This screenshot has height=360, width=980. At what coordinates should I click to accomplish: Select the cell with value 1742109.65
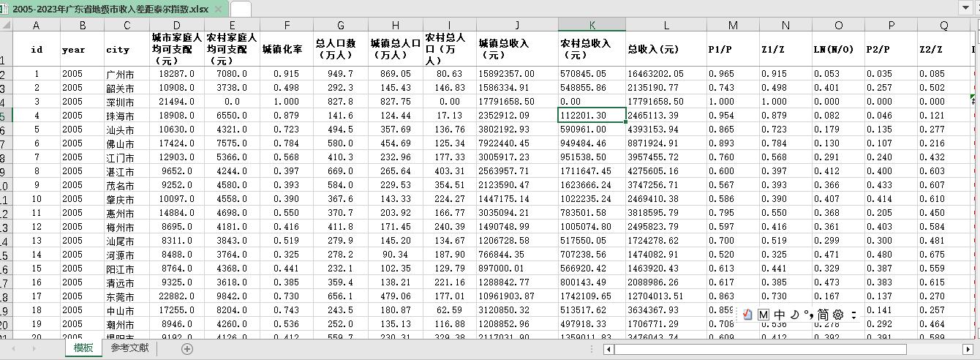point(592,296)
